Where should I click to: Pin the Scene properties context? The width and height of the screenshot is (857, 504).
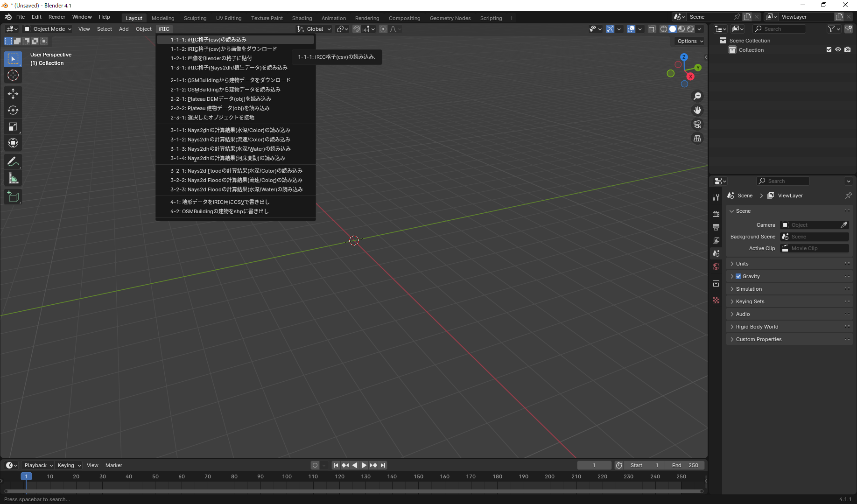point(848,196)
